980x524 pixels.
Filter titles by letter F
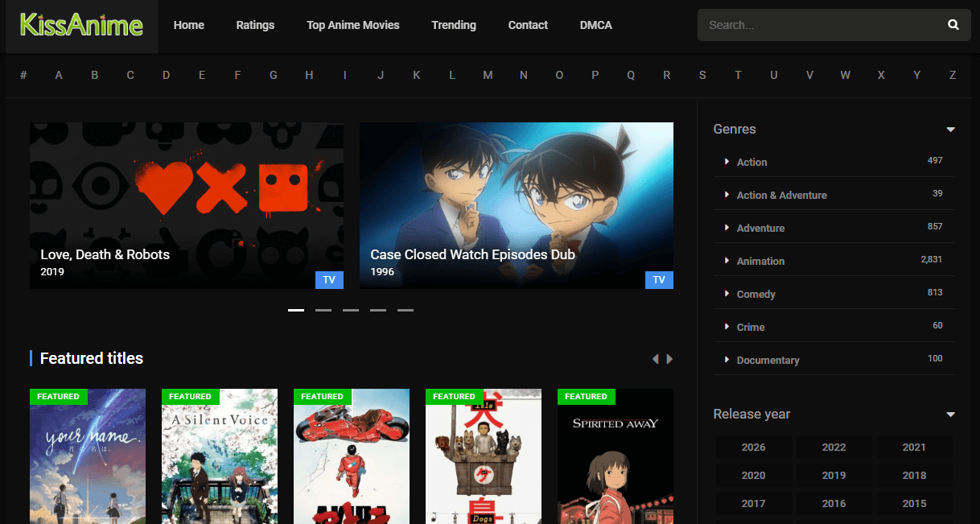(237, 75)
